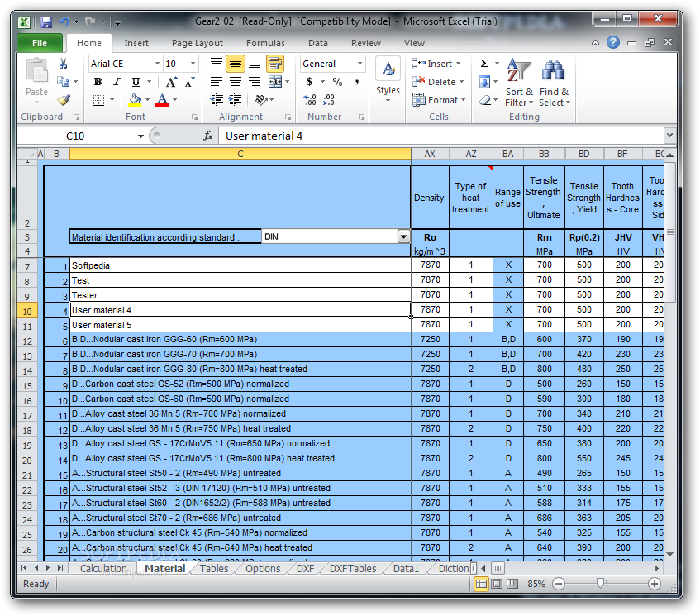
Task: Click the Increase Decimal icon
Action: coord(310,99)
